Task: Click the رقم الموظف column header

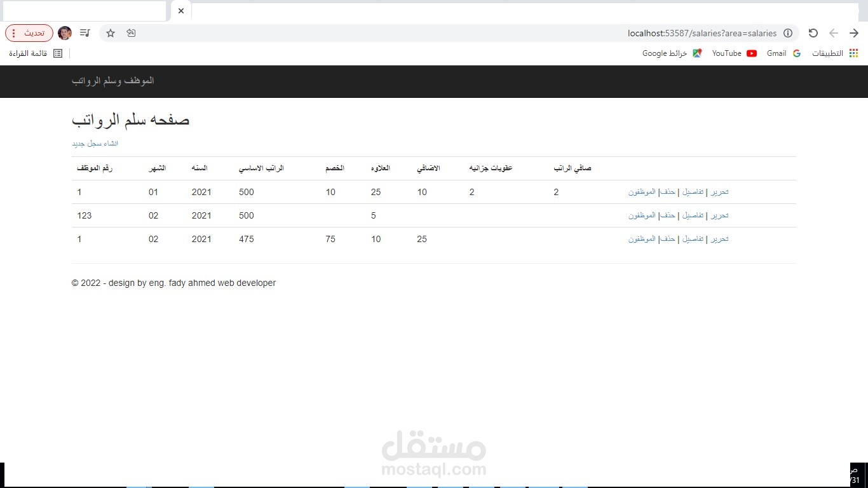Action: 95,168
